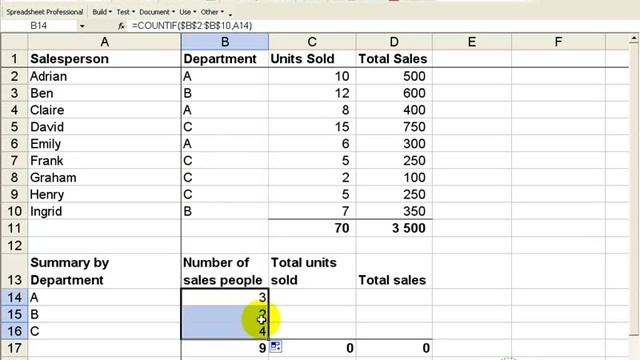640x360 pixels.
Task: Select the Select All corner button
Action: coord(14,42)
